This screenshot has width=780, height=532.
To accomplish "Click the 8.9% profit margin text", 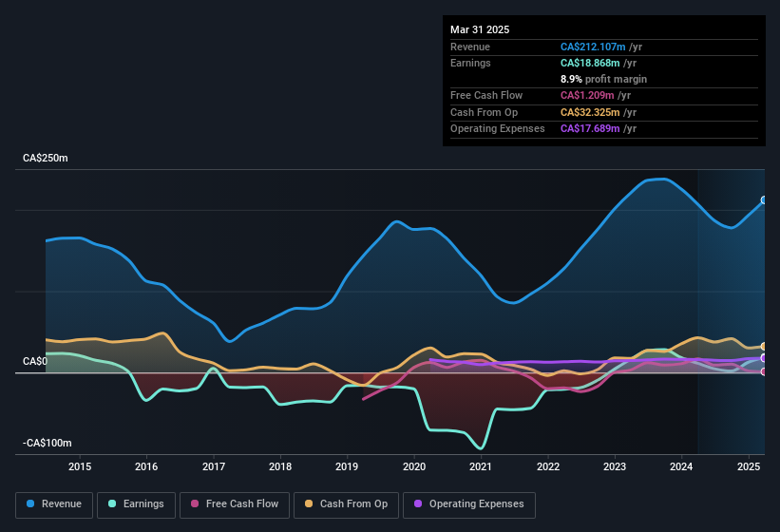I will tap(603, 79).
